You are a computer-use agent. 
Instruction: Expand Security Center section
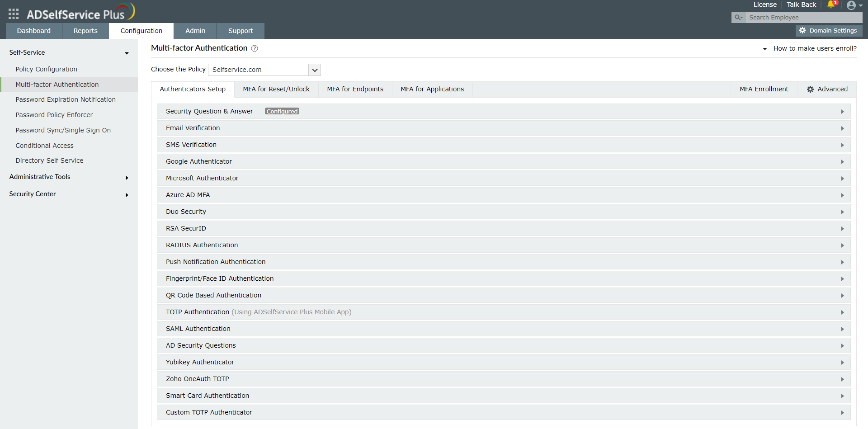click(x=127, y=195)
